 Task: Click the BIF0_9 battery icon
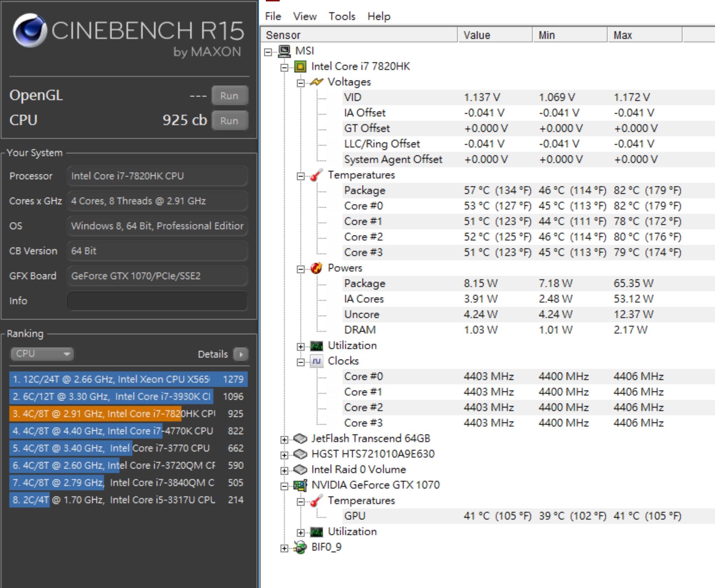[300, 547]
